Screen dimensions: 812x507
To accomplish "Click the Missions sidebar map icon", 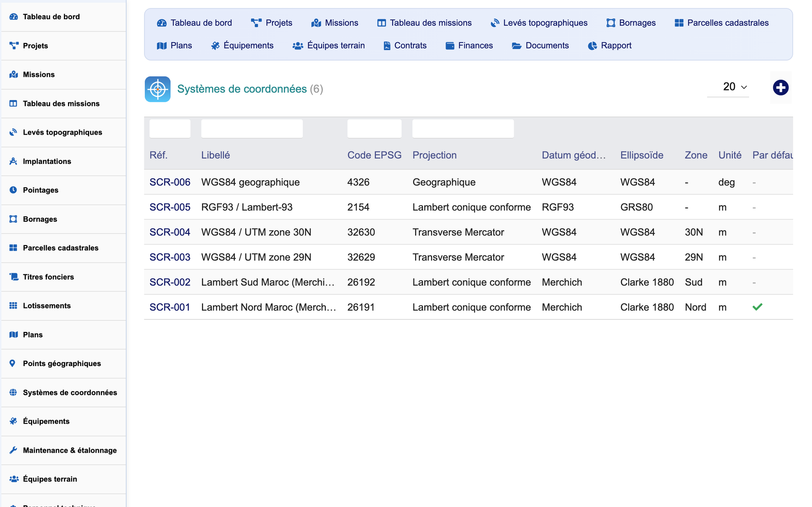I will coord(13,74).
